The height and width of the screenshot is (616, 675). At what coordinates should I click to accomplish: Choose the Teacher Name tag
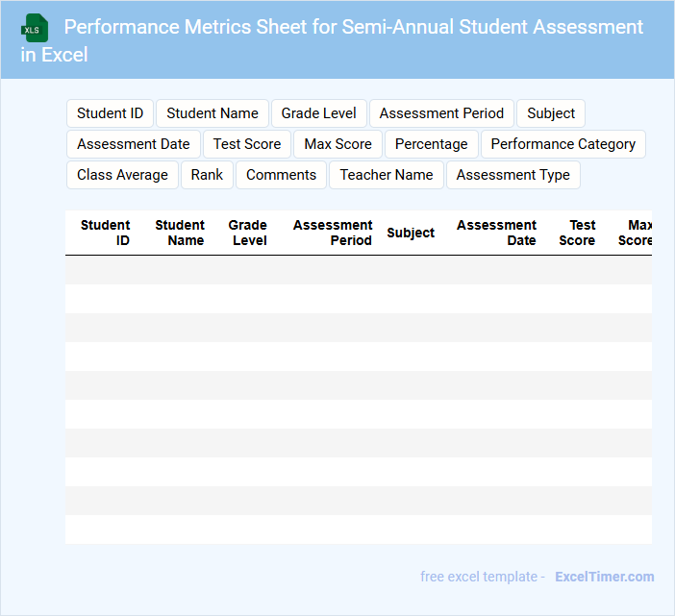(387, 175)
